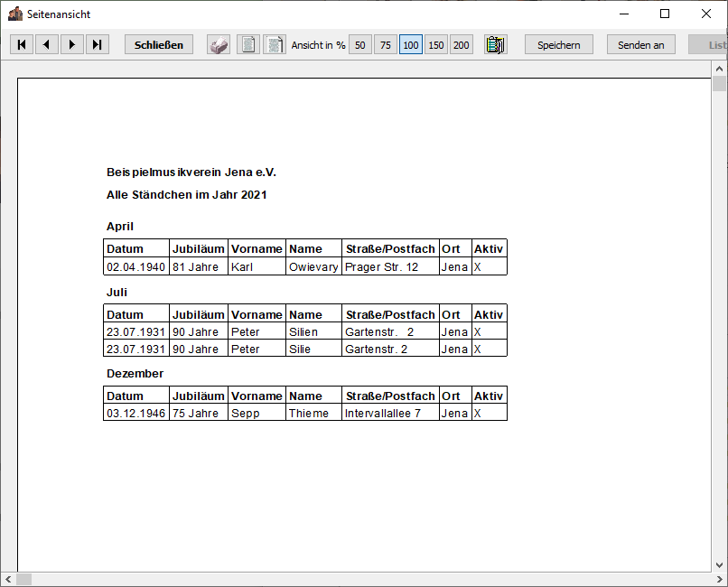Click the vertical scrollbar down arrow
Screen dimensions: 728x587
click(x=719, y=564)
